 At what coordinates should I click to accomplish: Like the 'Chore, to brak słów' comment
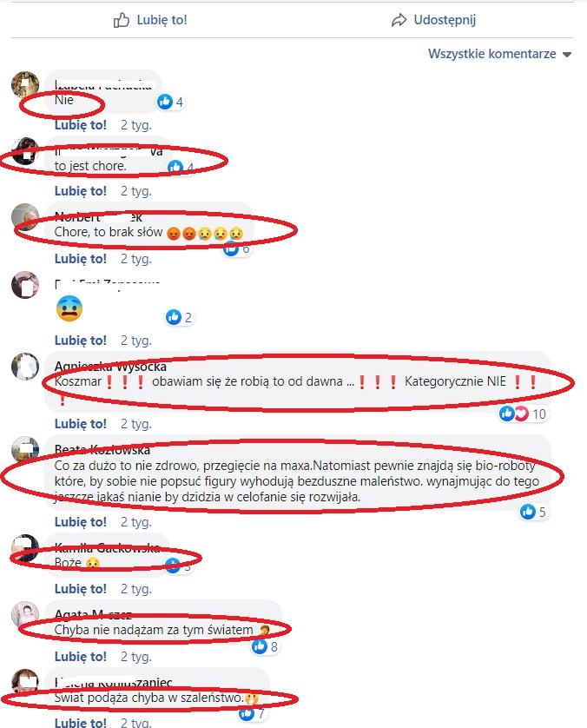(x=80, y=259)
